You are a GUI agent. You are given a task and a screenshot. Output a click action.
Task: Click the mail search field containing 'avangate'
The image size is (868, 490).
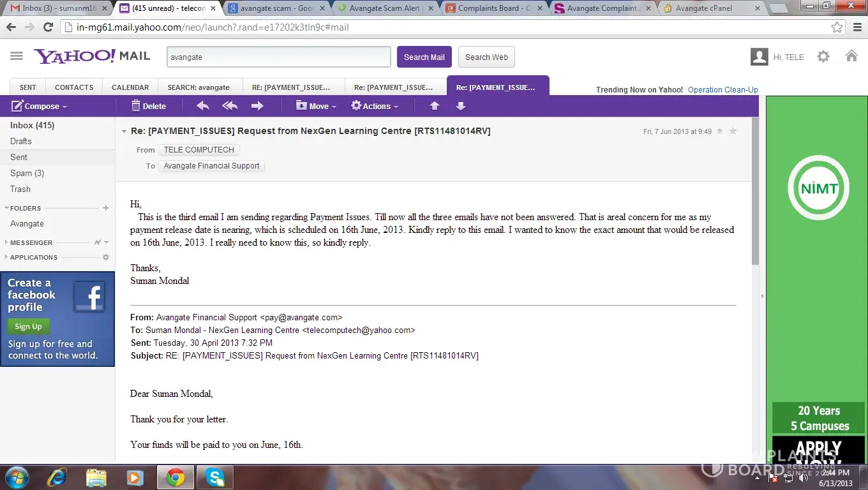tap(279, 57)
